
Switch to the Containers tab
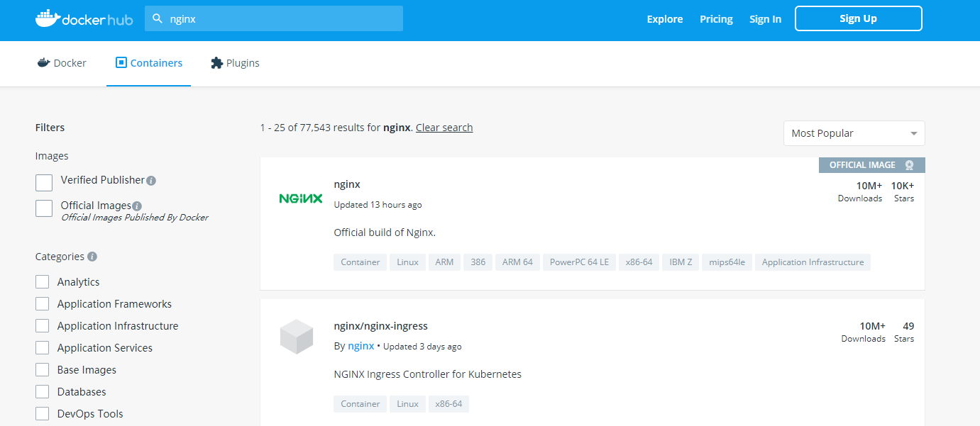point(149,63)
